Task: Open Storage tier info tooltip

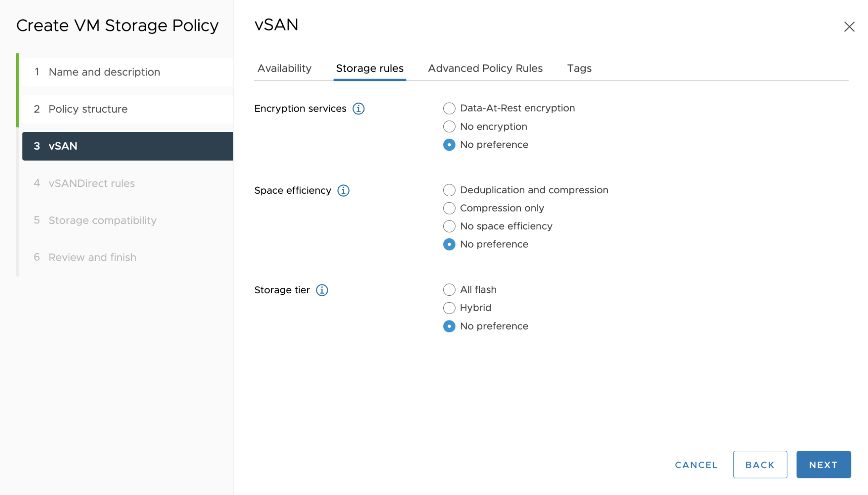Action: click(x=322, y=290)
